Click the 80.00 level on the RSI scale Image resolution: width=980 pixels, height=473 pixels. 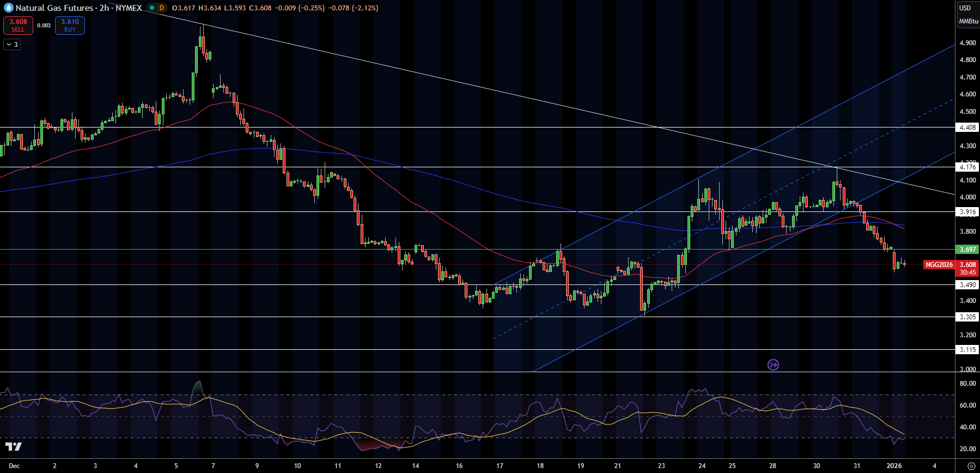[x=967, y=384]
